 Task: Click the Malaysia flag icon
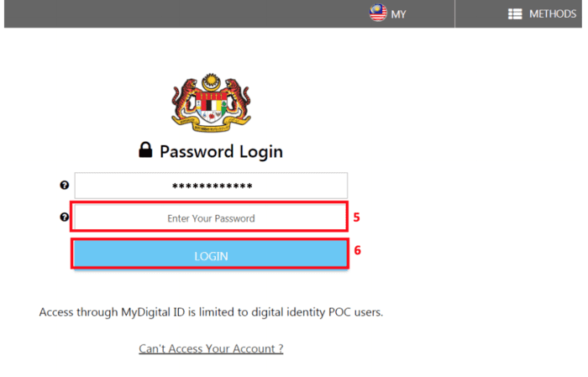378,13
